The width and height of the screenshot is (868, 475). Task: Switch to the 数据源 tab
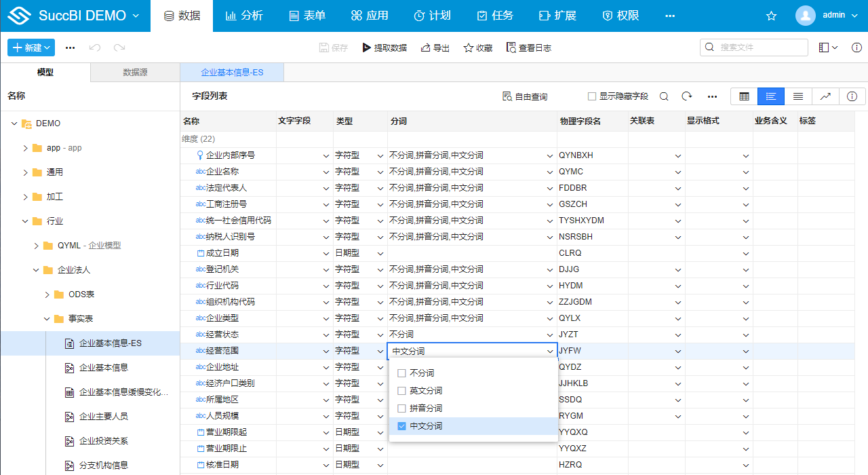tap(135, 72)
